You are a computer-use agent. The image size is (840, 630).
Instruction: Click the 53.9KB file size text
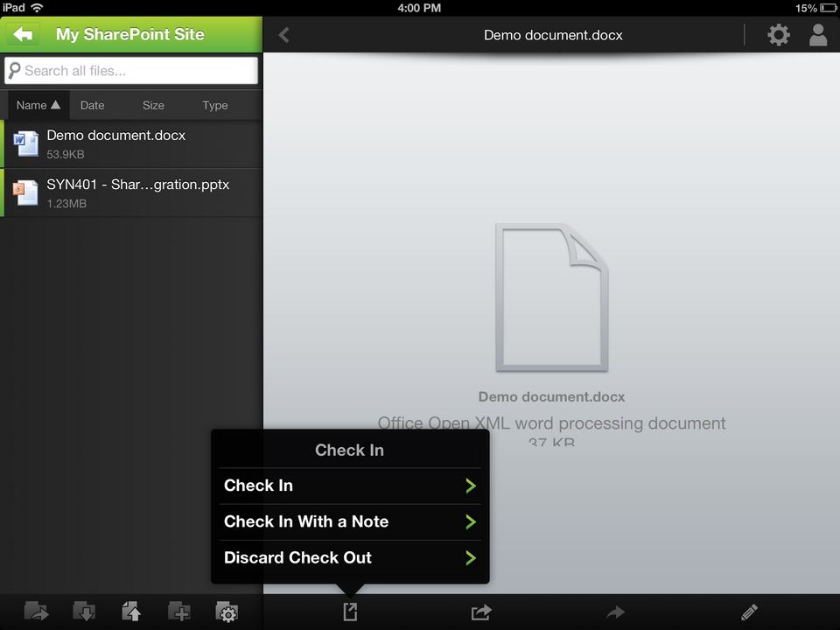click(66, 154)
